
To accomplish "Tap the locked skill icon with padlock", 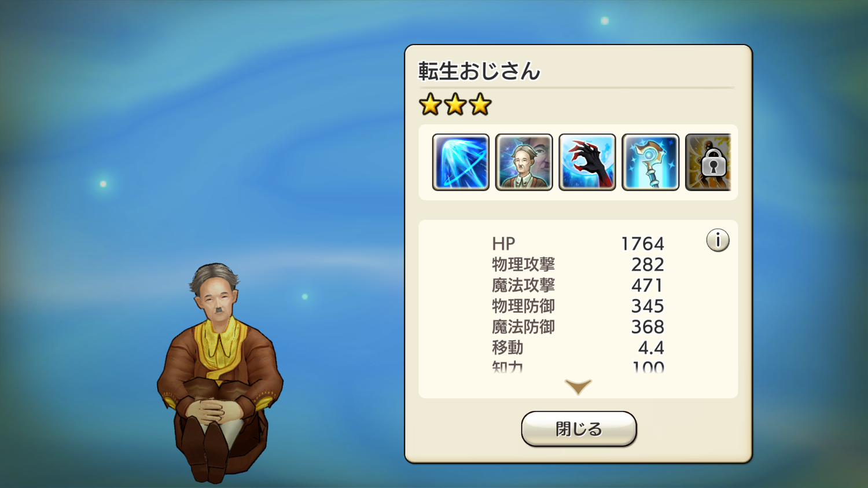I will tap(708, 162).
